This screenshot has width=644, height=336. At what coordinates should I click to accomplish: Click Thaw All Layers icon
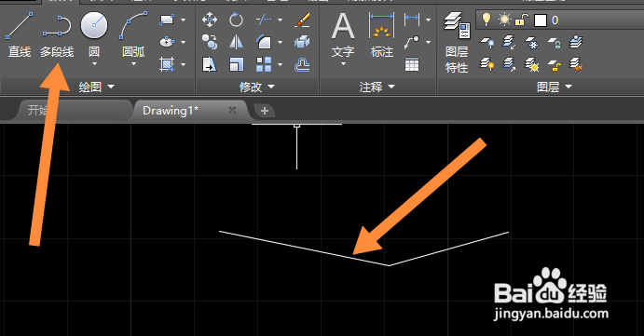(532, 64)
